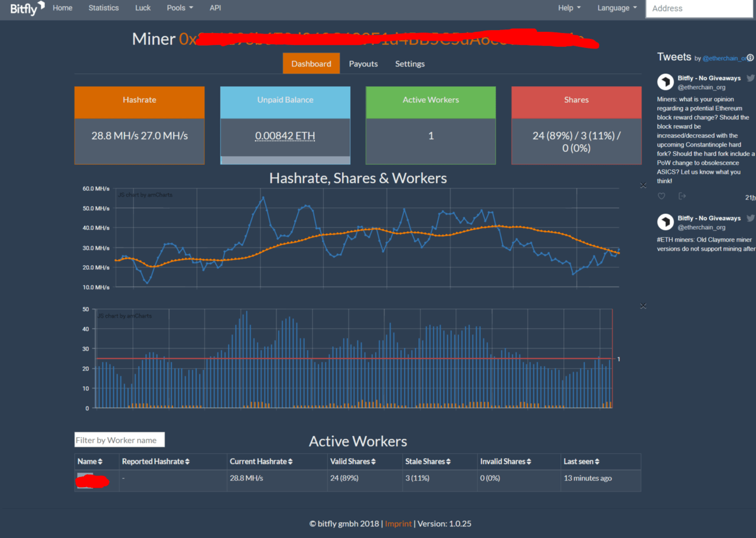
Task: Click the Imprint link in footer
Action: point(398,524)
